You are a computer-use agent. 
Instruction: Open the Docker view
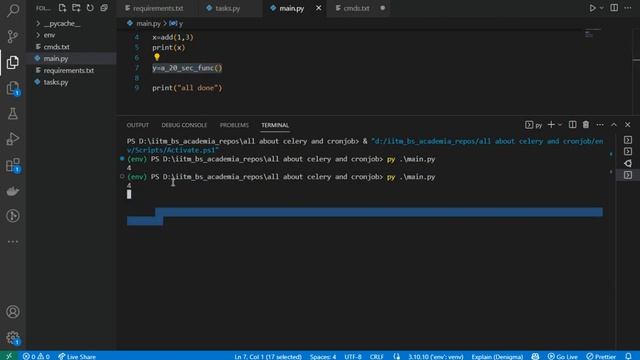(13, 191)
